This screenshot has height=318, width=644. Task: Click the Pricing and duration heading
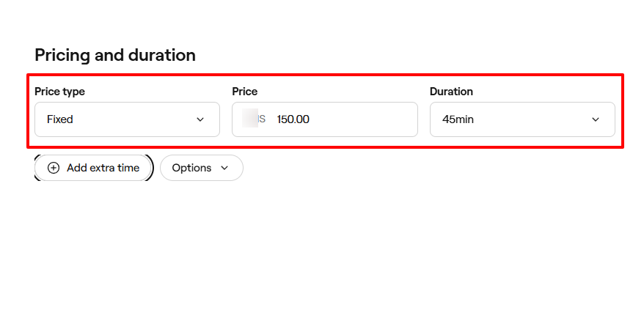click(x=115, y=55)
